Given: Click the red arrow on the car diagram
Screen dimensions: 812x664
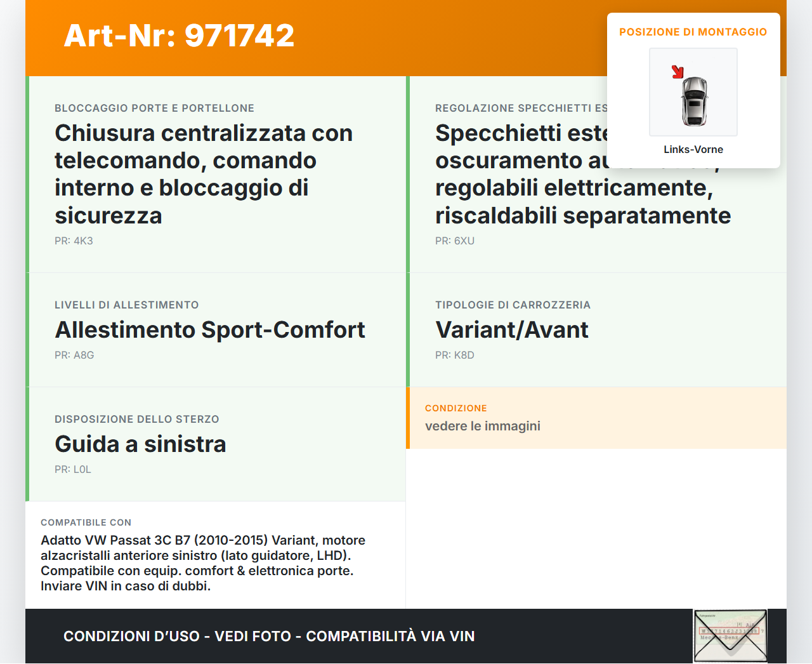Looking at the screenshot, I should pos(678,72).
